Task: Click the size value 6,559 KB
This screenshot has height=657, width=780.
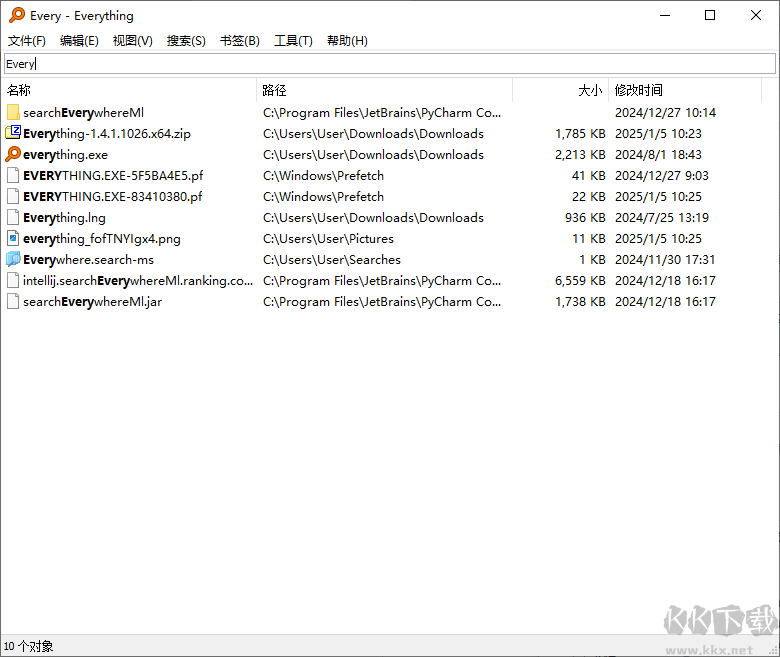Action: click(x=580, y=281)
